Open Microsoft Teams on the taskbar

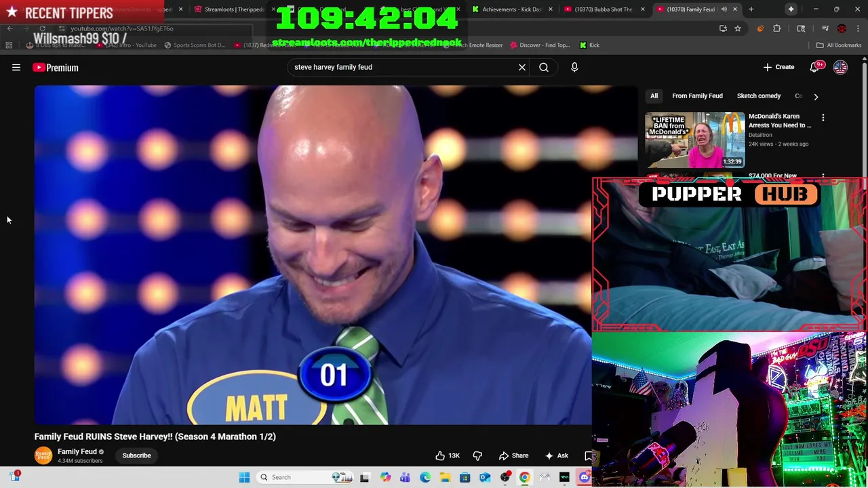coord(405,477)
